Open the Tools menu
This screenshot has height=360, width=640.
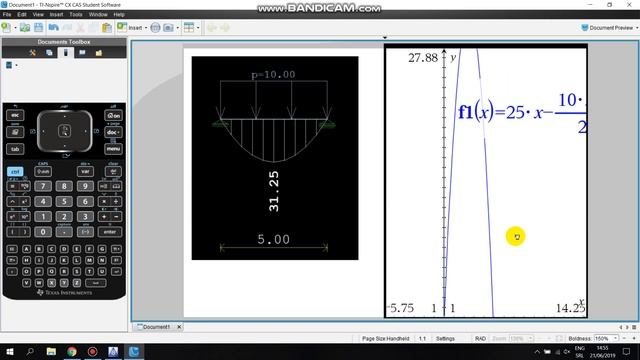[x=76, y=14]
